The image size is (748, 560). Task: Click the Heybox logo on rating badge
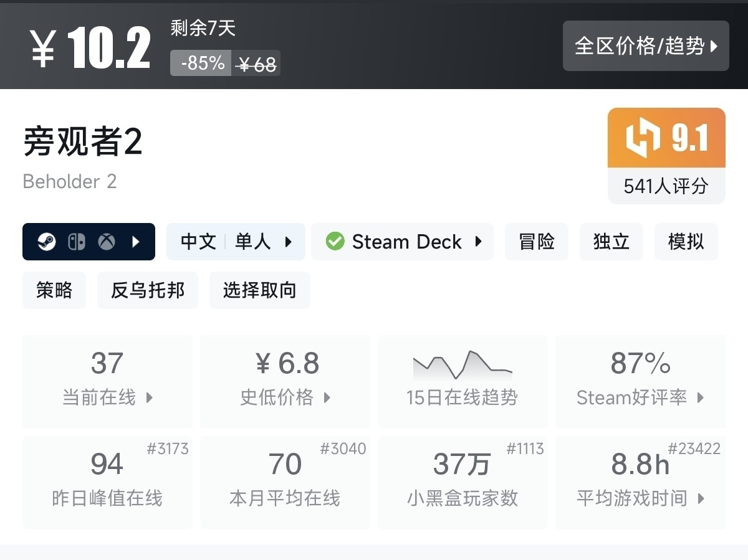643,138
